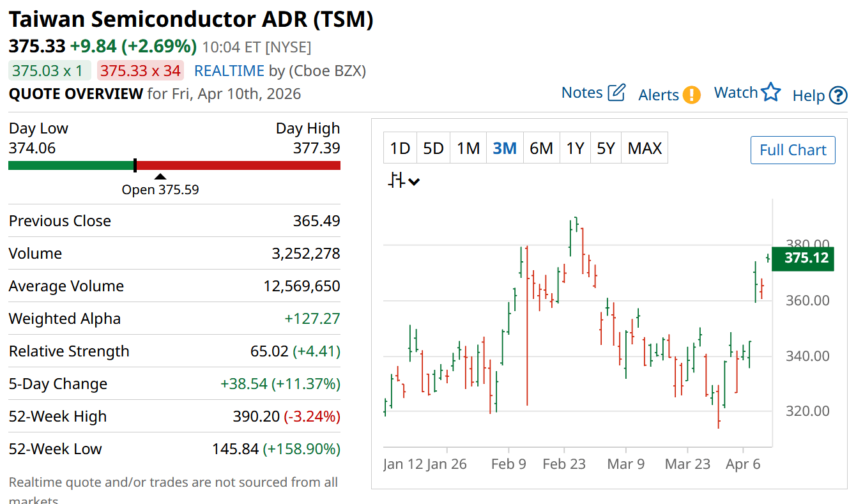Click the Day Low/High range bar
856x504 pixels.
pyautogui.click(x=174, y=165)
